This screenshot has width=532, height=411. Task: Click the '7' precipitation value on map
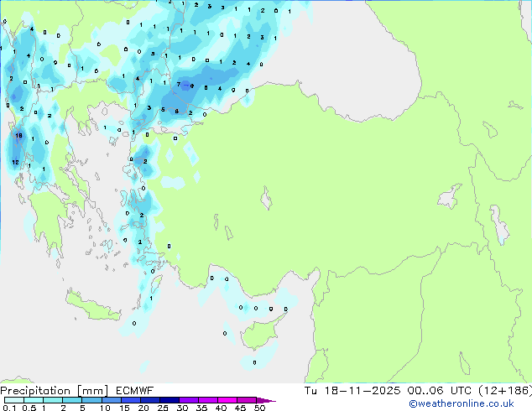pos(179,84)
